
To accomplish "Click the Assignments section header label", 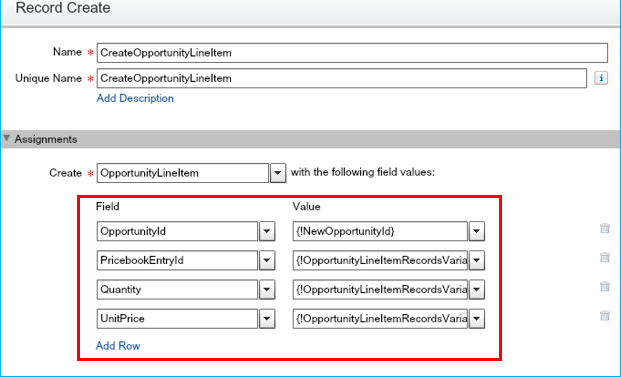I will pyautogui.click(x=46, y=139).
